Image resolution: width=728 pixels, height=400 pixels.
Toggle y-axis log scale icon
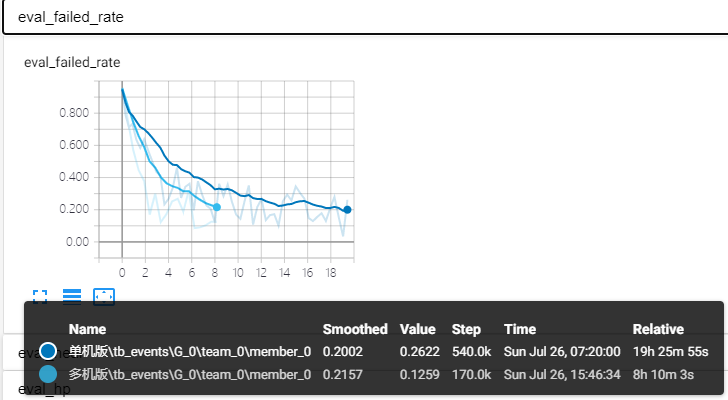72,297
